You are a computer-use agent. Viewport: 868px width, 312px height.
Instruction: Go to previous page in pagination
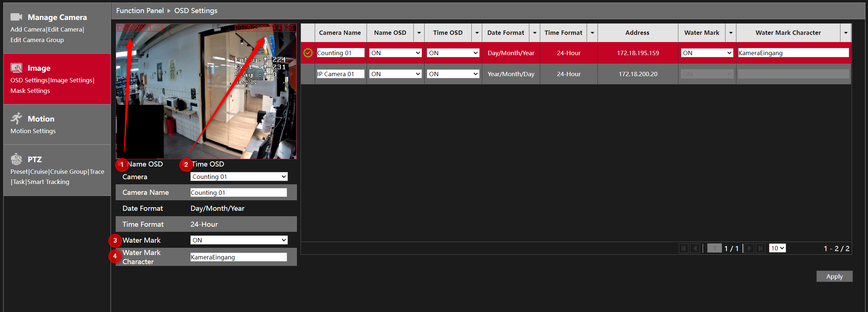click(695, 248)
